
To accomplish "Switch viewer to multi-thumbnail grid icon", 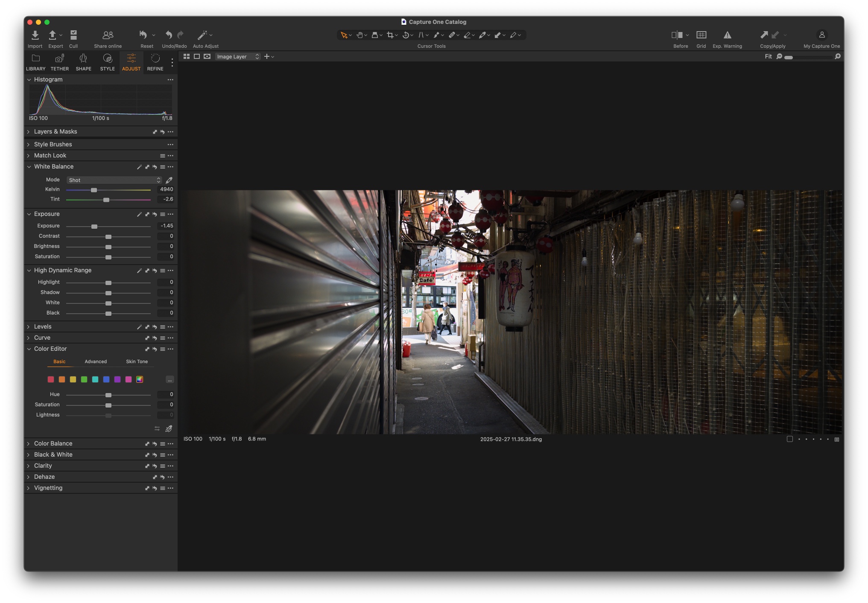I will (x=187, y=56).
